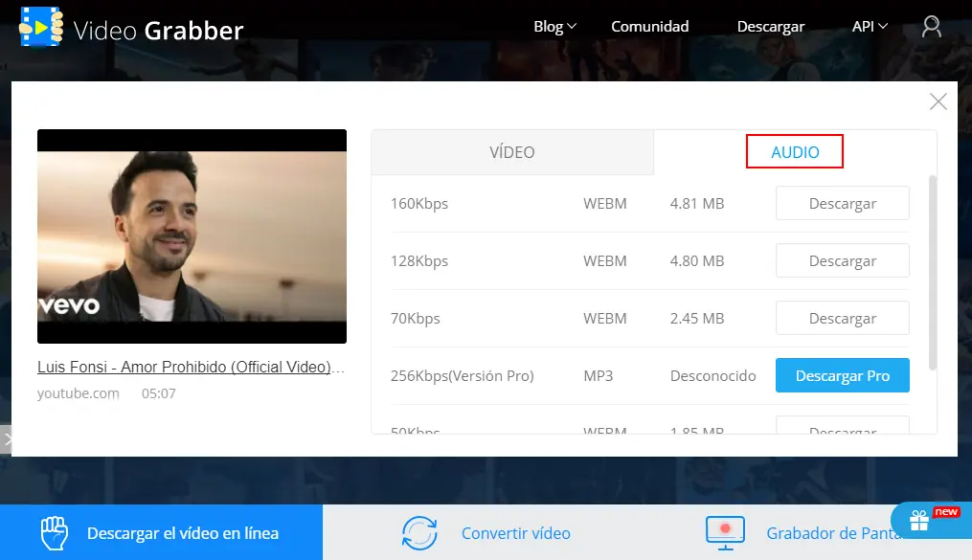Click WEBM format in the 160Kbps row

[x=605, y=204]
